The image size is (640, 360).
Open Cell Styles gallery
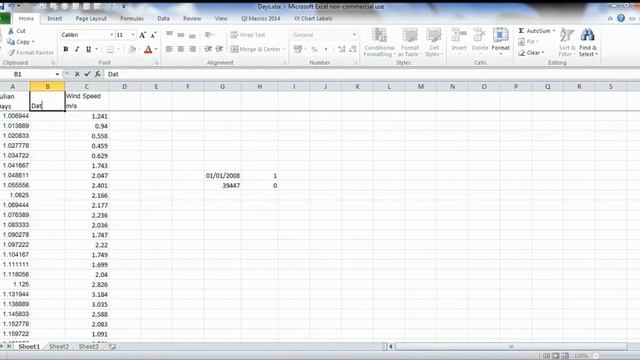[433, 42]
